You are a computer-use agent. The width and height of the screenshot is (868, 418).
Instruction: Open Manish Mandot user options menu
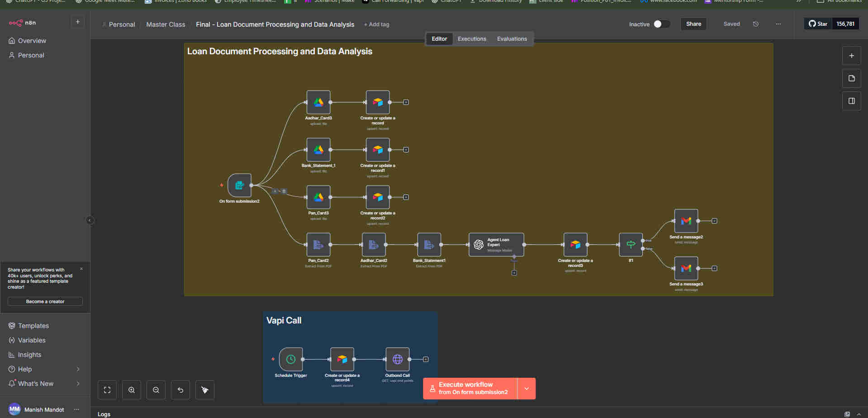point(76,409)
